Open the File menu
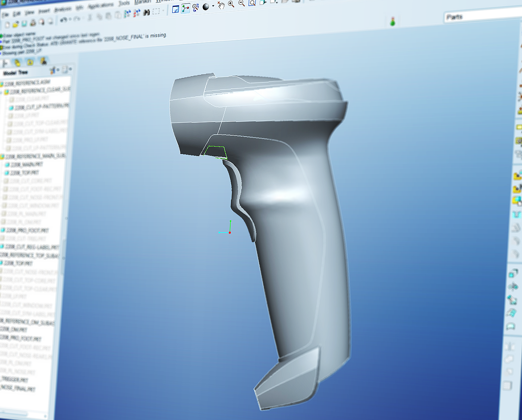This screenshot has width=522, height=420. tap(5, 15)
